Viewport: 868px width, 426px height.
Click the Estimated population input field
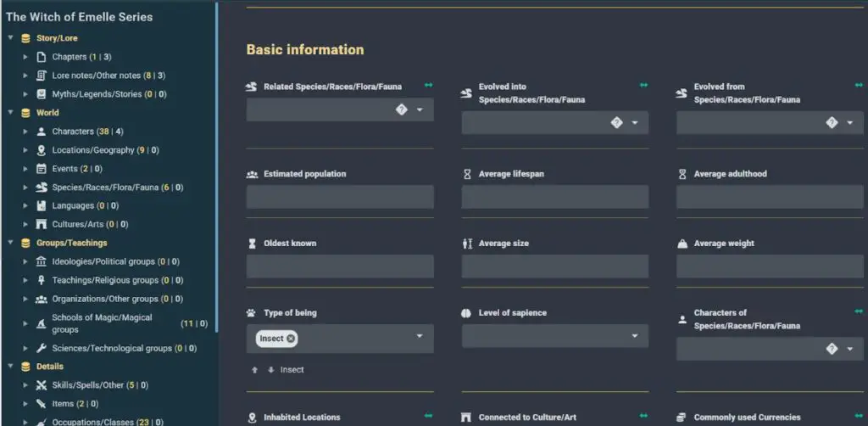(x=340, y=197)
